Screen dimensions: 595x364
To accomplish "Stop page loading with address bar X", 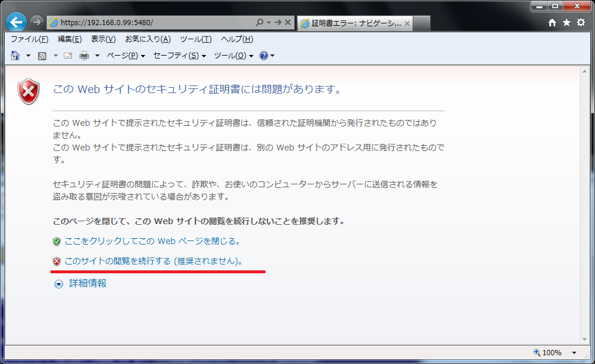I will tap(288, 22).
